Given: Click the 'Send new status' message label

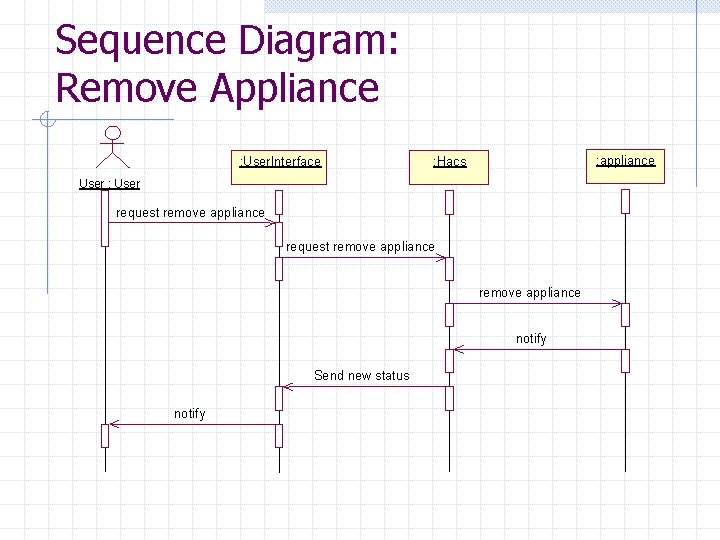Looking at the screenshot, I should pos(362,376).
